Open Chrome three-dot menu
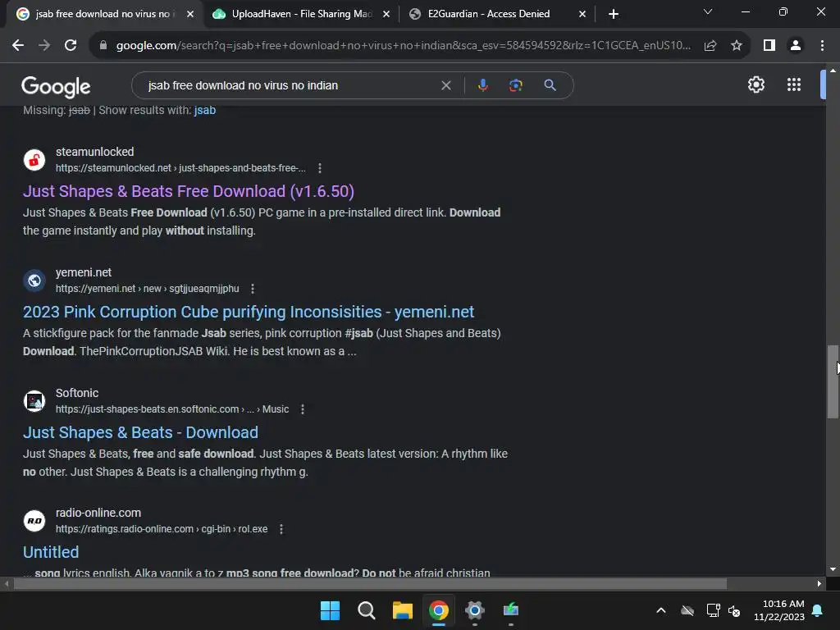 (x=822, y=46)
